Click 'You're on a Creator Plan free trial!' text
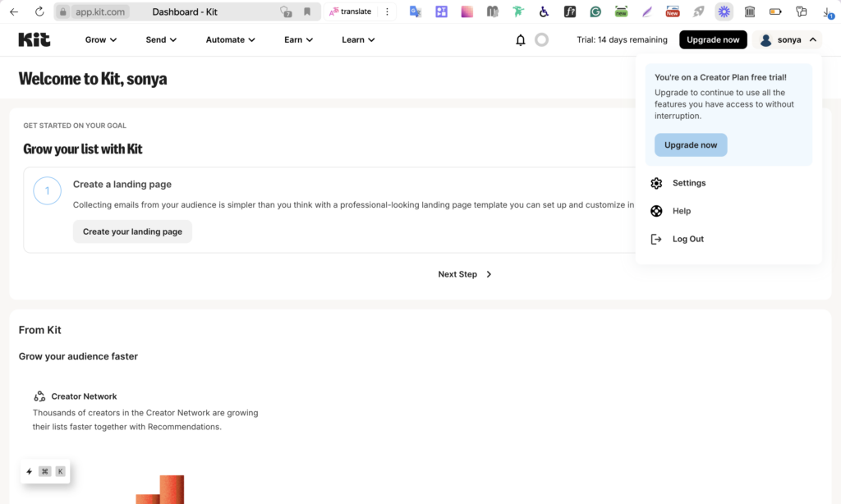841x504 pixels. click(720, 77)
